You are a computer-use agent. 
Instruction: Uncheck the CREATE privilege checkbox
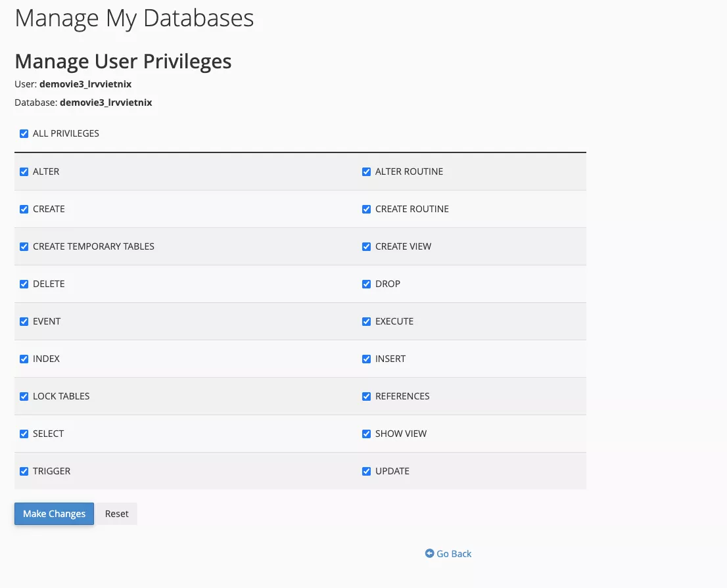click(24, 209)
